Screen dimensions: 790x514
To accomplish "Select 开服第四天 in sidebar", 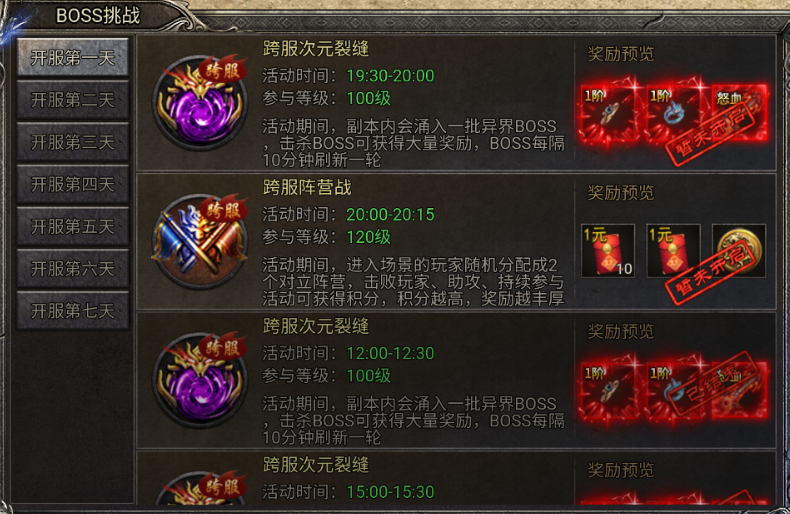I will click(x=73, y=184).
